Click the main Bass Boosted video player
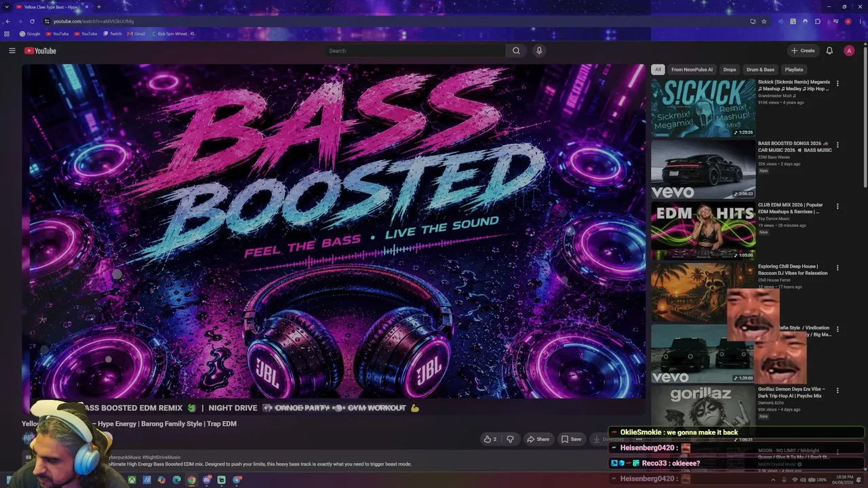The height and width of the screenshot is (488, 868). click(x=334, y=231)
